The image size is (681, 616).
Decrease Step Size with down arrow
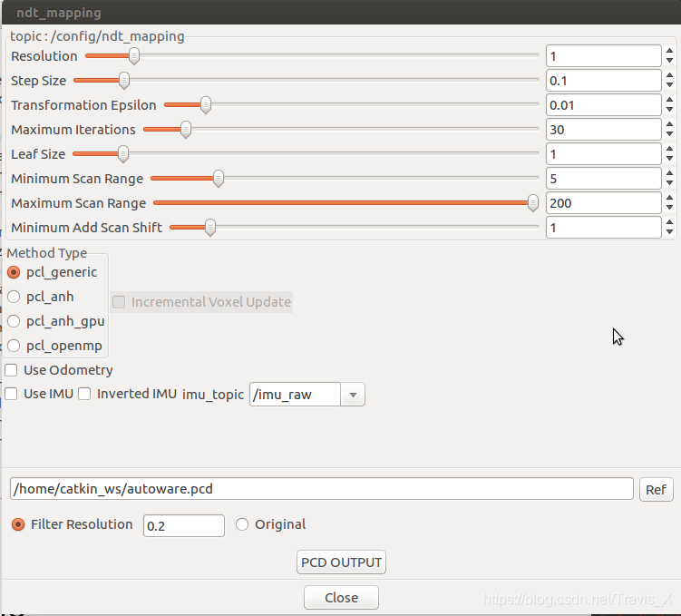pyautogui.click(x=670, y=84)
